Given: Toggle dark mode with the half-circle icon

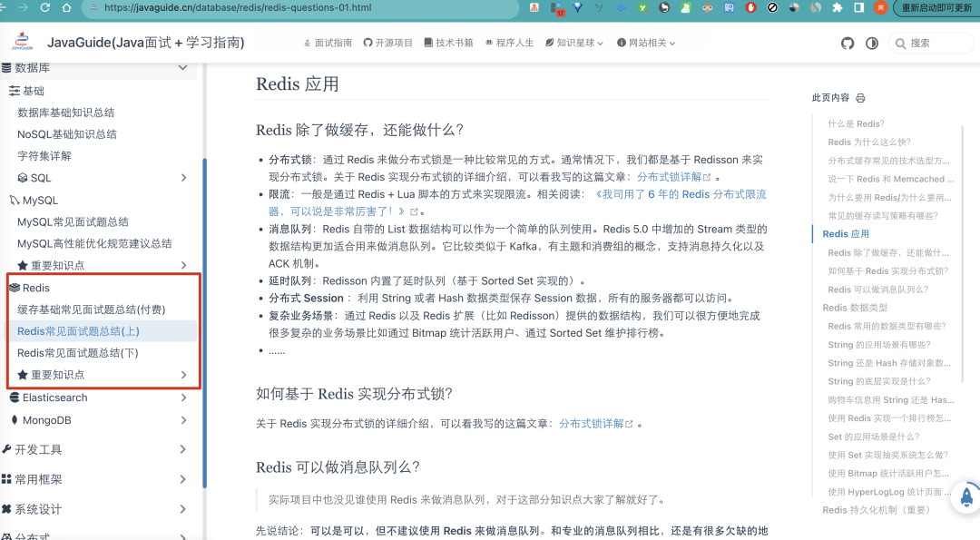Looking at the screenshot, I should (872, 44).
